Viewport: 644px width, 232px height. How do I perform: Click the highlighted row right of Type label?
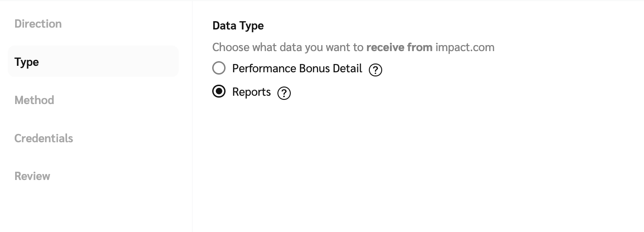click(115, 62)
